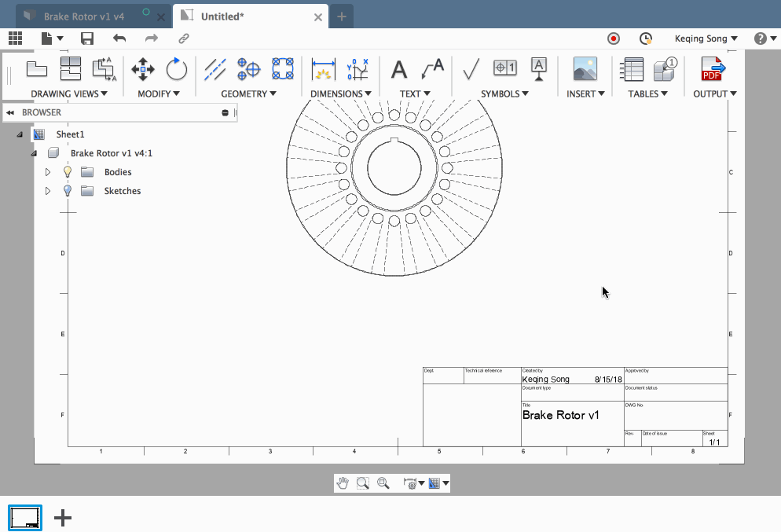781x532 pixels.
Task: Toggle visibility lightbulb for Bodies folder
Action: (68, 172)
